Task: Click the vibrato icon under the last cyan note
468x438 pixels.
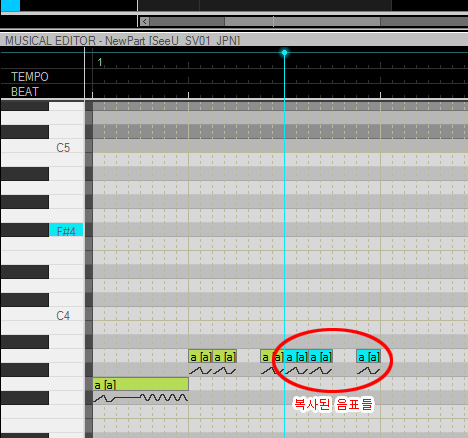Action: [x=368, y=370]
